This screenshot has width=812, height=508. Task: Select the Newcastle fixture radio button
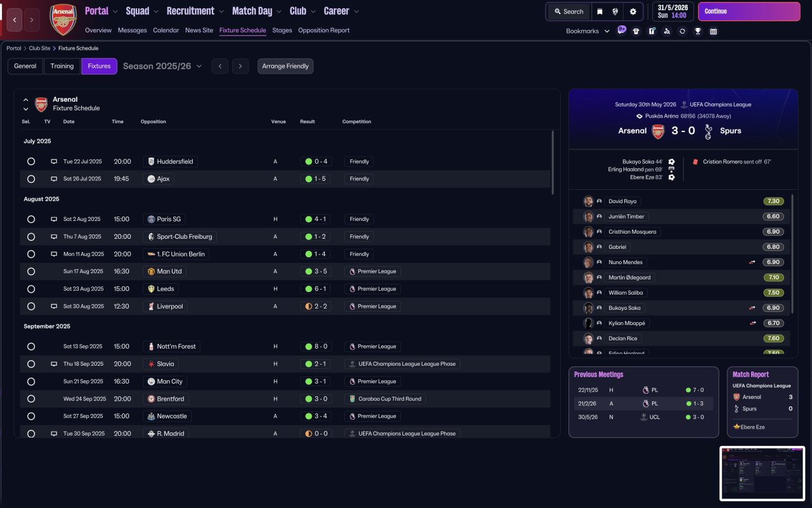point(31,417)
